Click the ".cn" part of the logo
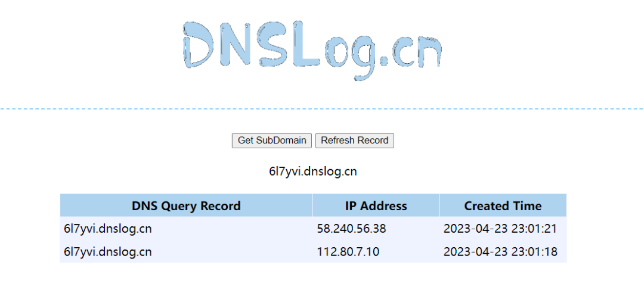Screen dimensions: 644x290 pyautogui.click(x=410, y=52)
